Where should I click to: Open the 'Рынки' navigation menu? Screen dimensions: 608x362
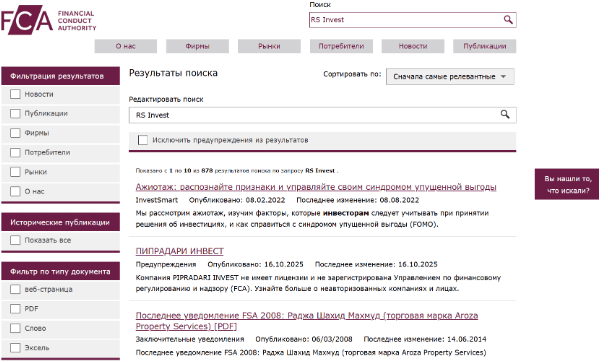(269, 46)
